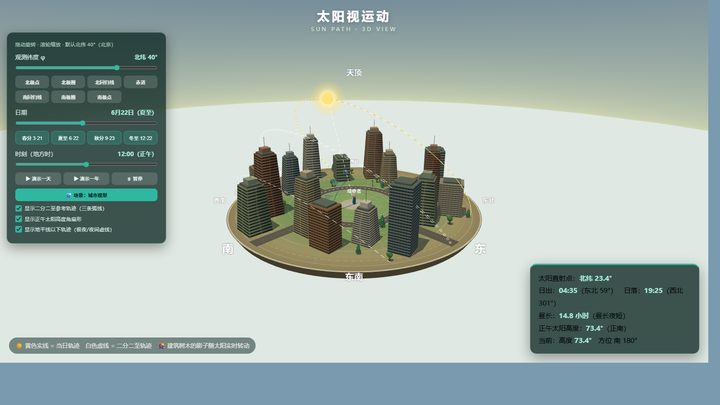Viewport: 720px width, 405px height.
Task: Set latitude to 南极圈 preset
Action: point(68,97)
